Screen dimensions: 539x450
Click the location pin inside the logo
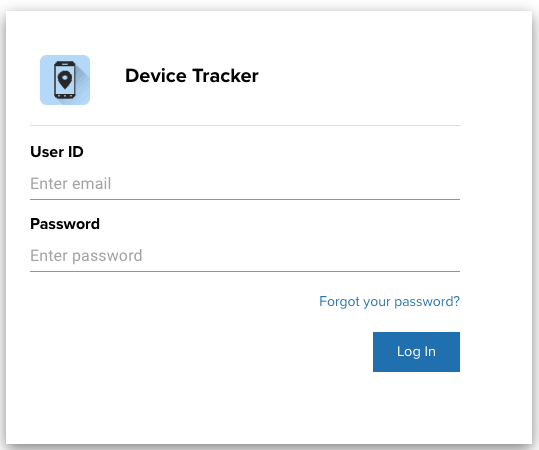[x=65, y=80]
